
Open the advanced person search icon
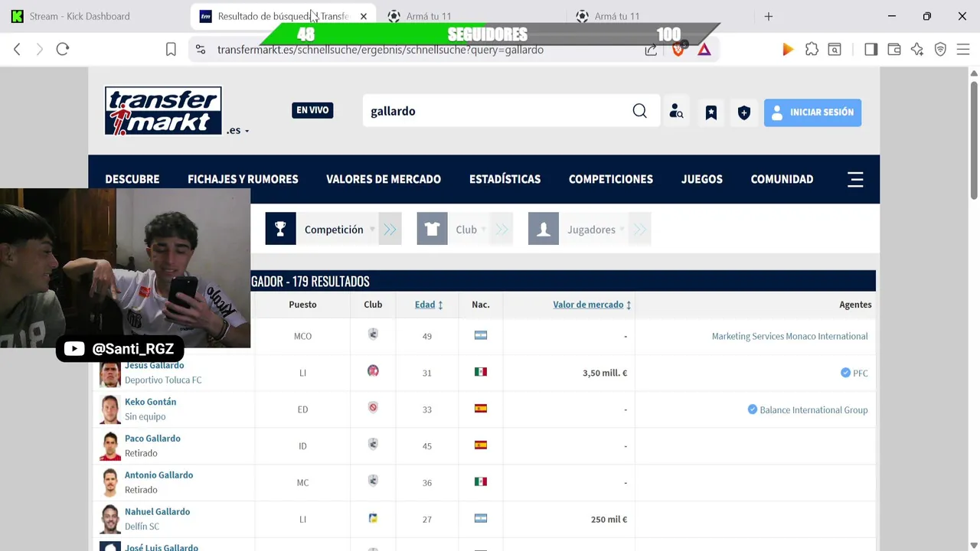(676, 112)
